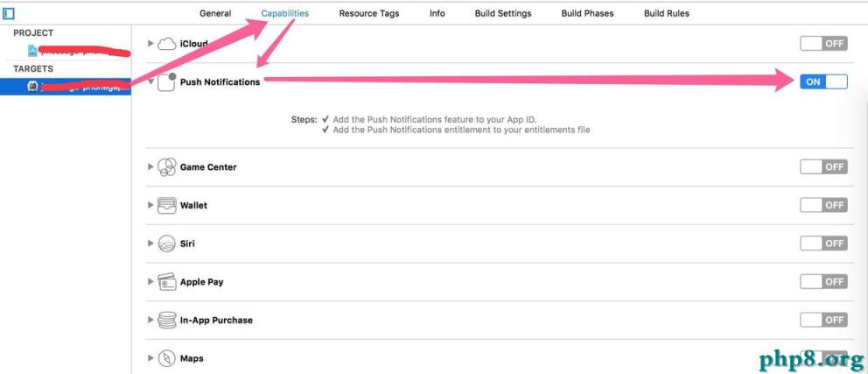This screenshot has height=374, width=868.
Task: Click the Wallet capability icon
Action: (166, 206)
